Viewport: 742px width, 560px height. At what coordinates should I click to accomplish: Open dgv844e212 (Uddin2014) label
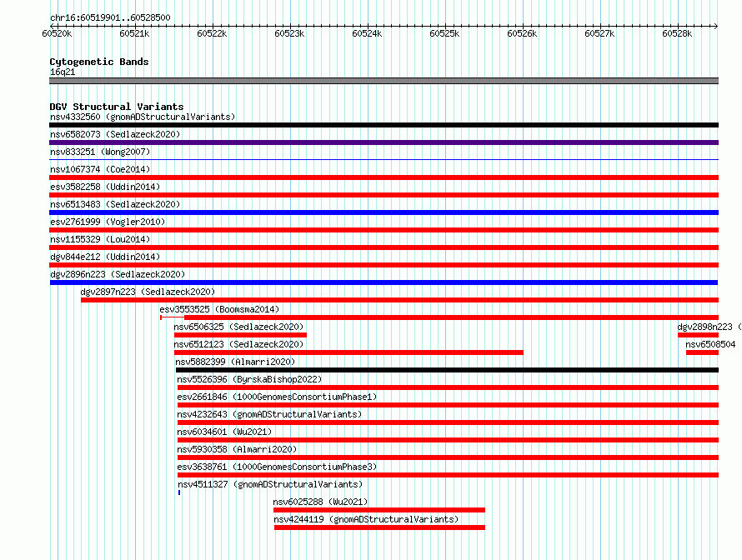(105, 257)
